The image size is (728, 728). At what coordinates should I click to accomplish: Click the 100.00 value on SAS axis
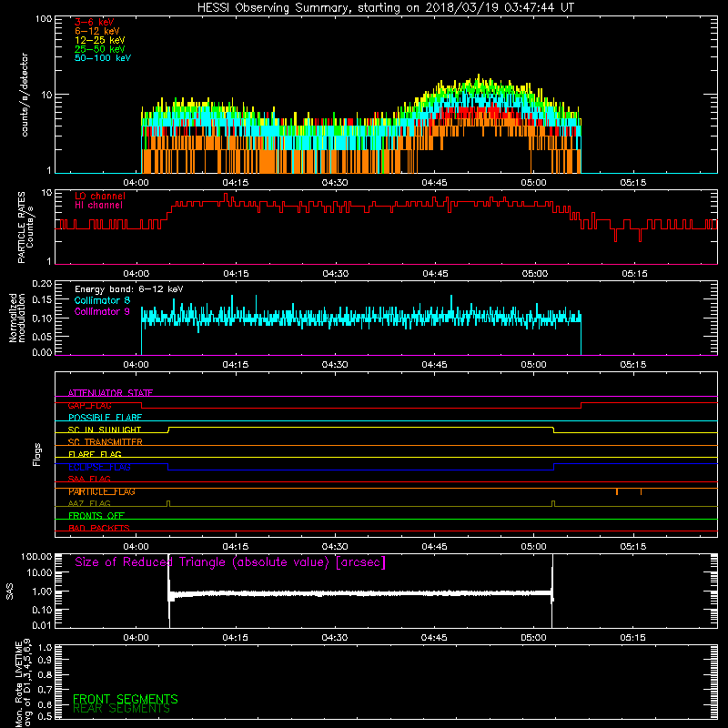coord(36,556)
